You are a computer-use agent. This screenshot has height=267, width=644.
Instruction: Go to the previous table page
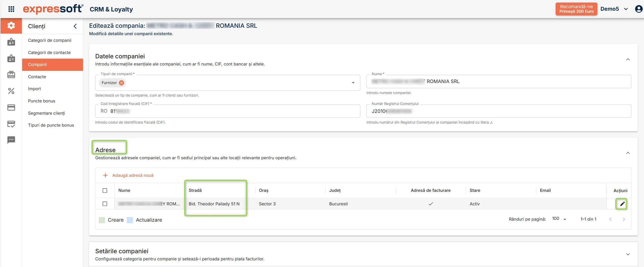[x=610, y=219]
